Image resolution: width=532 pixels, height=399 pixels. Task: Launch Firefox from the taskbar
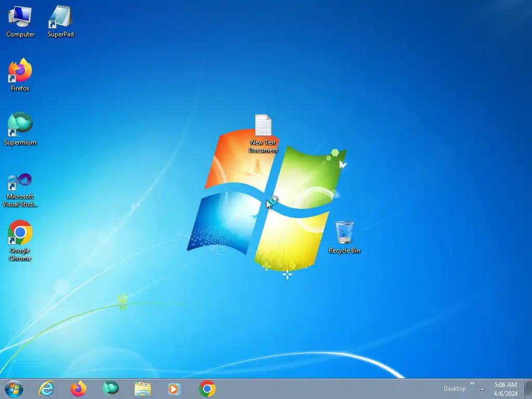(x=78, y=389)
